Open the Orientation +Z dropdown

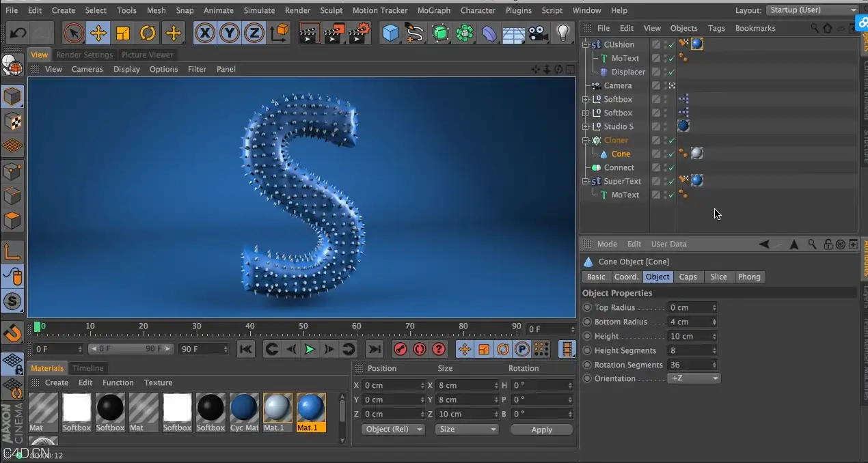coord(694,378)
